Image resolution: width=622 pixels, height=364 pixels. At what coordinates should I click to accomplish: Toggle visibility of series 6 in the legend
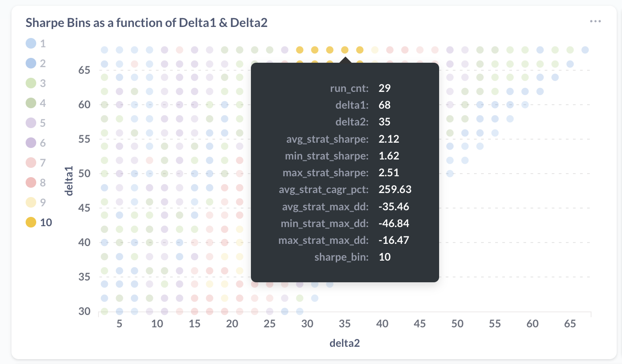(30, 143)
